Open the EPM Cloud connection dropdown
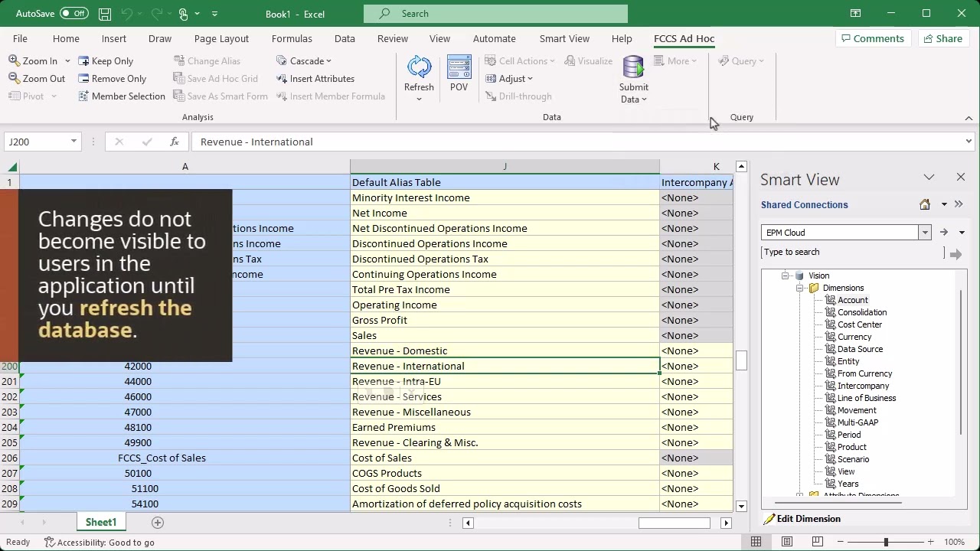980x551 pixels. pyautogui.click(x=925, y=233)
